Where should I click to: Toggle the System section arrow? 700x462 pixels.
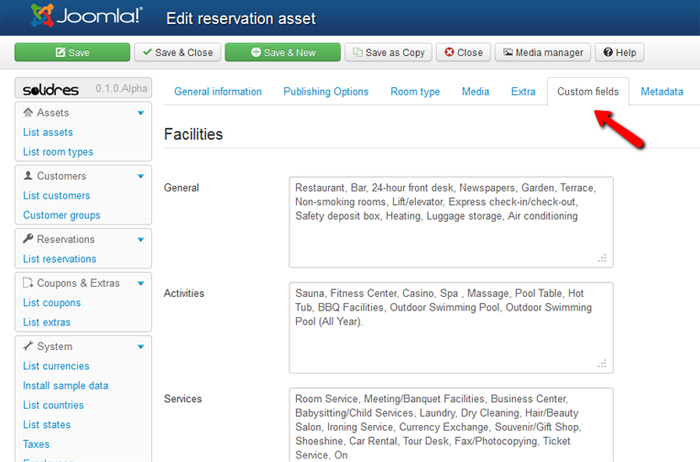pos(141,347)
